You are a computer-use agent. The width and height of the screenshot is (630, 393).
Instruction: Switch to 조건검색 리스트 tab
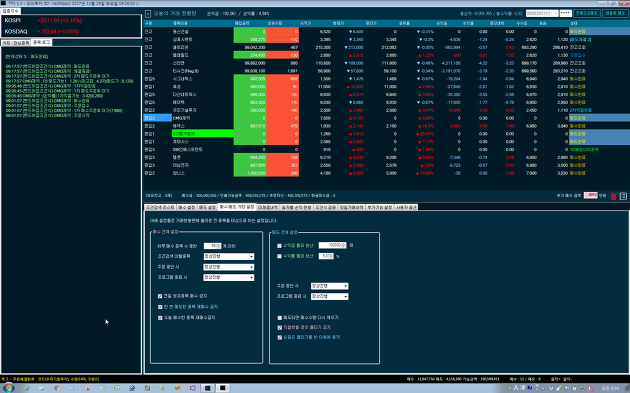pyautogui.click(x=160, y=207)
